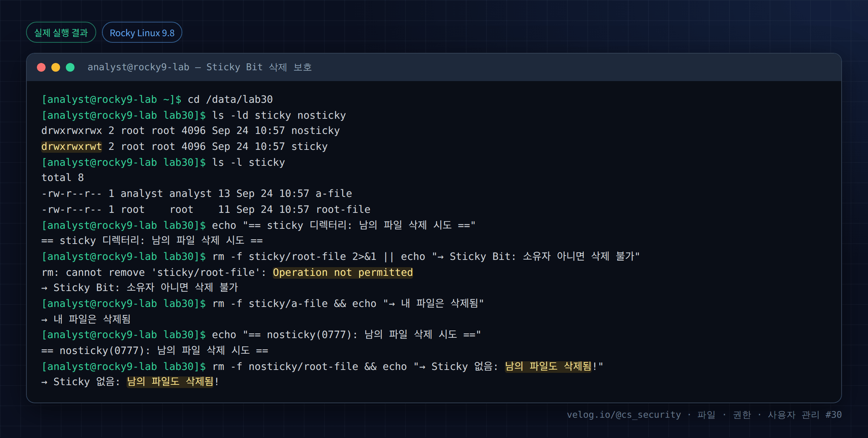Click the 'root-file' filename in ls listing
The image size is (868, 438).
click(343, 210)
